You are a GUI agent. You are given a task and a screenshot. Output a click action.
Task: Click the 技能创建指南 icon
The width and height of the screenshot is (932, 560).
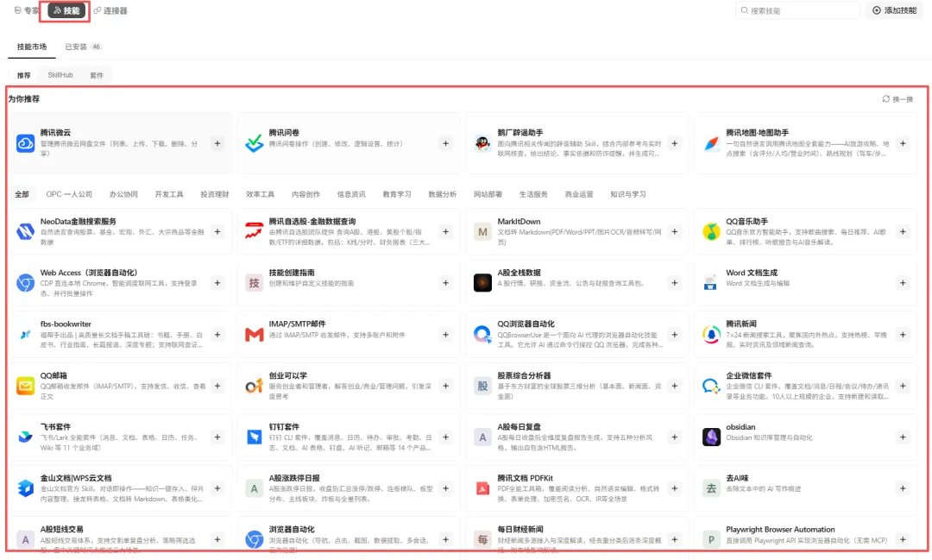tap(255, 283)
